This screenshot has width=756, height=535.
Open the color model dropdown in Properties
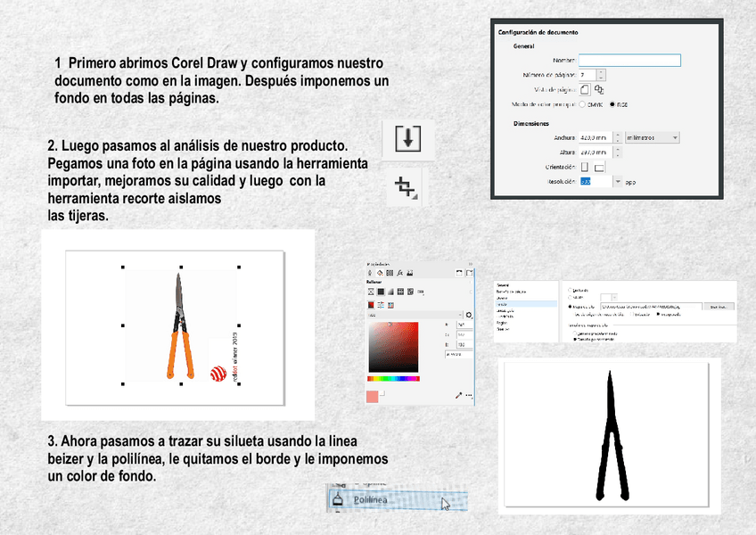(414, 315)
